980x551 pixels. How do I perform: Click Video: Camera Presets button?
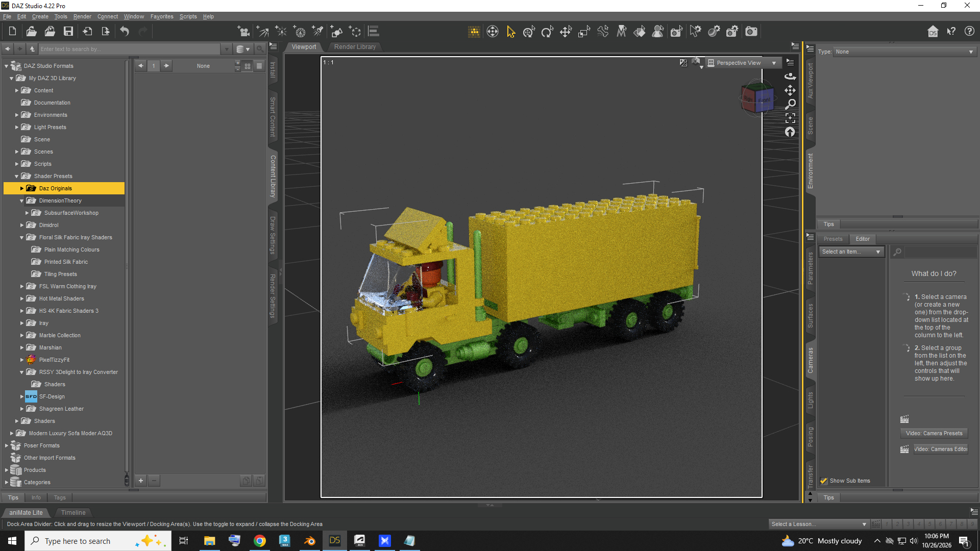(934, 433)
